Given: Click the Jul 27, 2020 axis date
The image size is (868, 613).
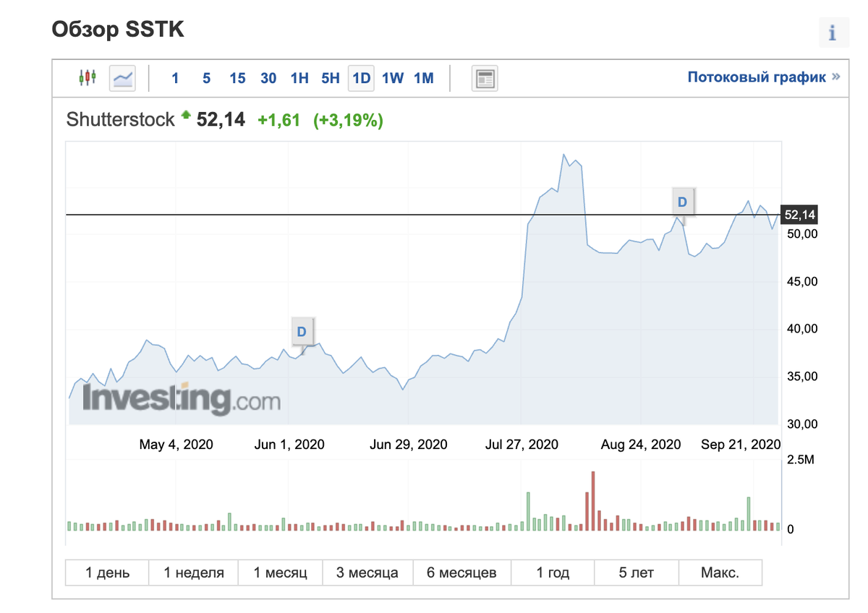Looking at the screenshot, I should (522, 444).
